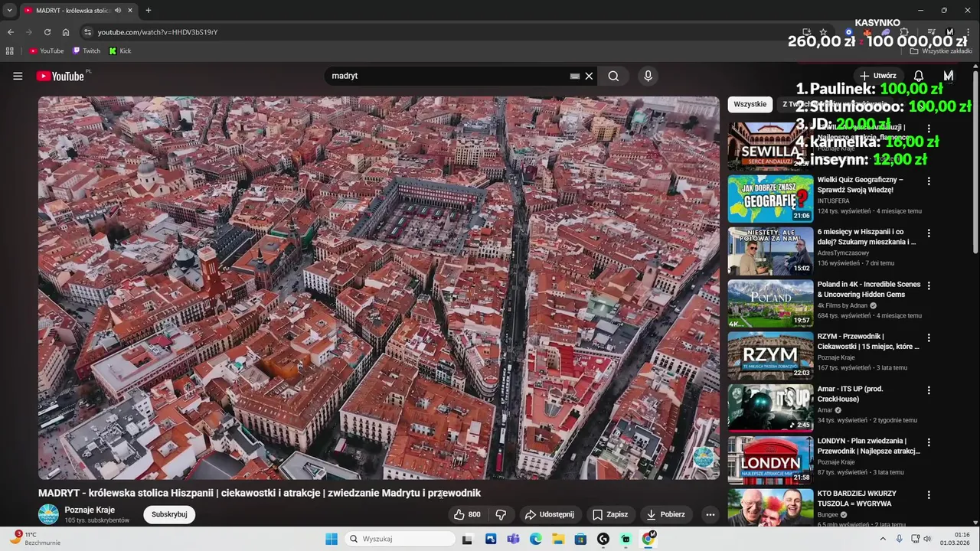Screen dimensions: 980x551
Task: Open the YouTube account avatar menu
Action: tap(949, 76)
